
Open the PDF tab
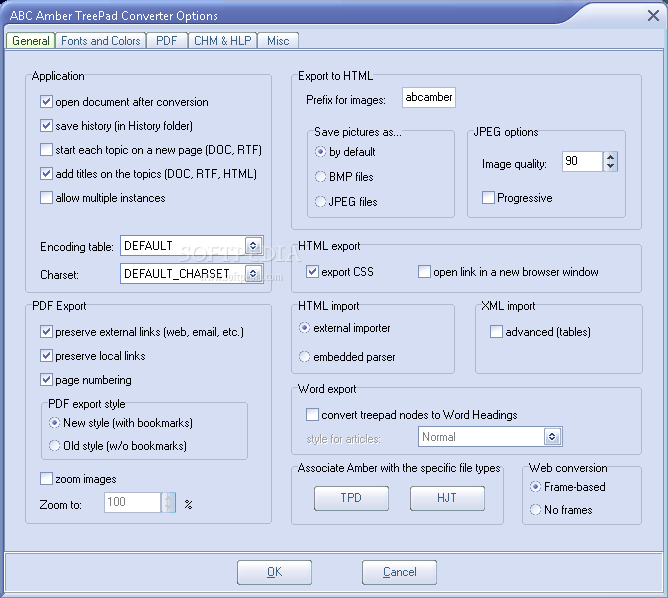(167, 41)
